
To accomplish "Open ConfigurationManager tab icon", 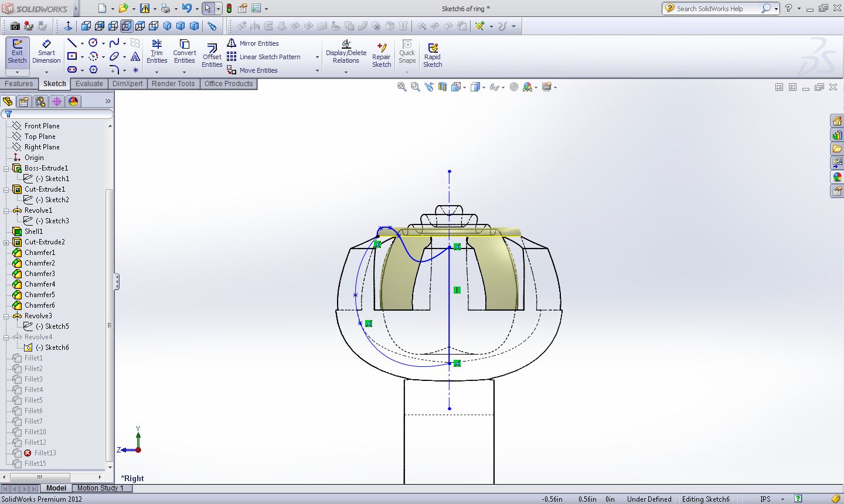I will click(x=40, y=101).
